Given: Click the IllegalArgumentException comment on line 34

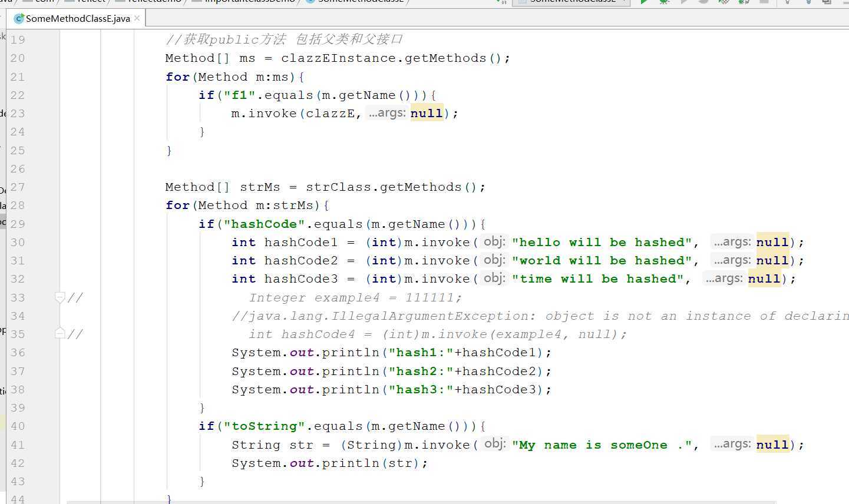Looking at the screenshot, I should pos(540,316).
